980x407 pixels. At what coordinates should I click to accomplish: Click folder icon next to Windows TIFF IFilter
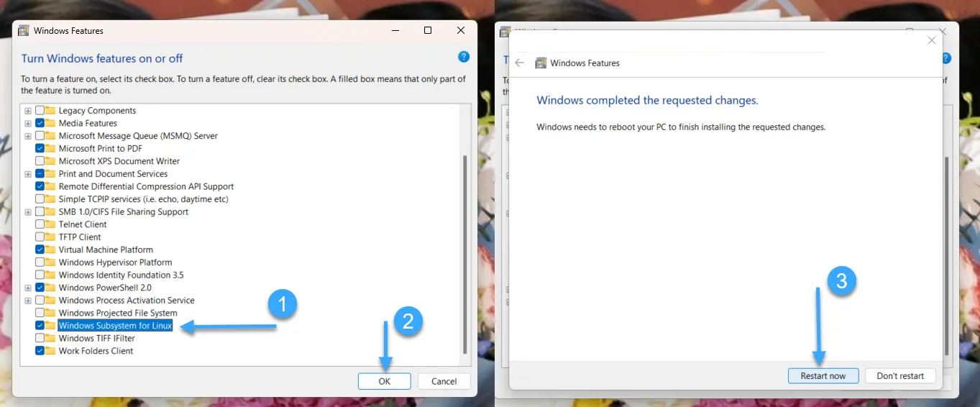click(x=50, y=338)
